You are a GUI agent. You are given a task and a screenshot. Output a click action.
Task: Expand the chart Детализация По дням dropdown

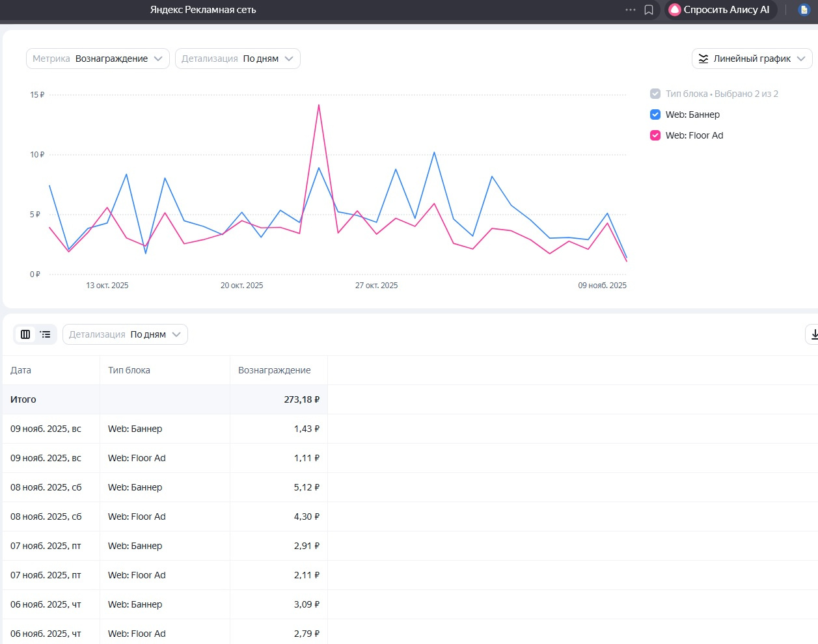[238, 59]
